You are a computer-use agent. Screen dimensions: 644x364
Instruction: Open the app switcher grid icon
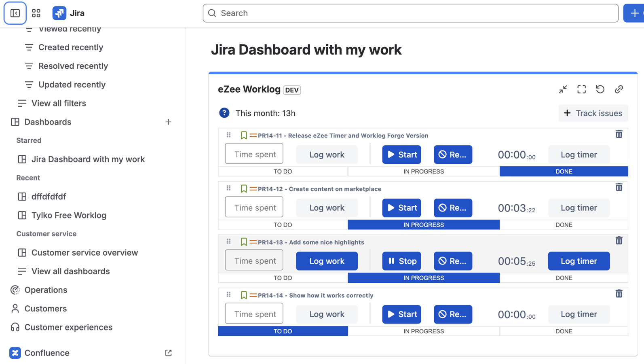(x=36, y=13)
